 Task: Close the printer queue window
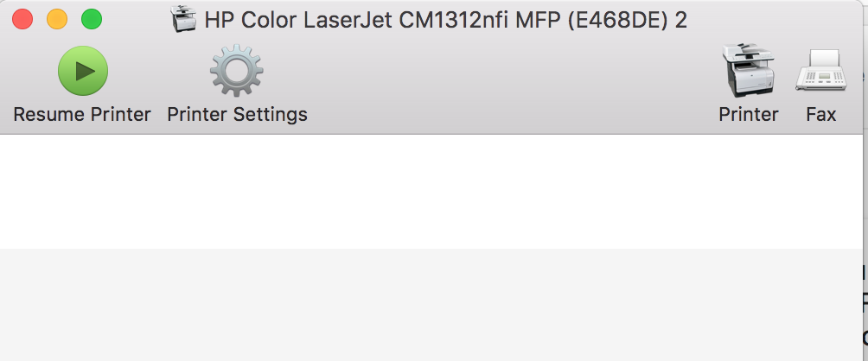click(22, 19)
